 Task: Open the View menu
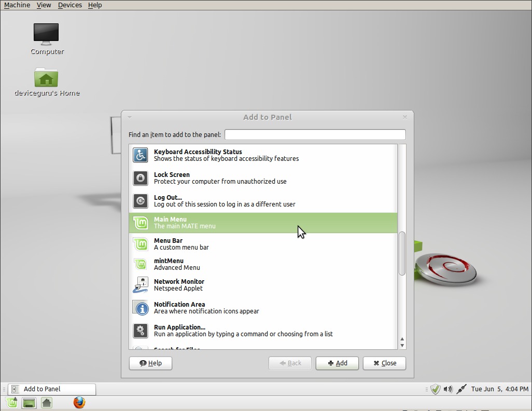(44, 5)
